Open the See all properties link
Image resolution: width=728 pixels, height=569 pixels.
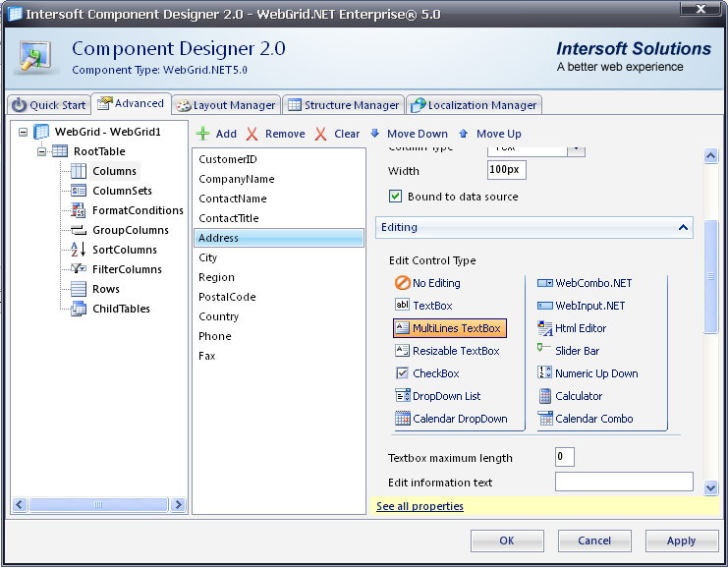(x=420, y=506)
